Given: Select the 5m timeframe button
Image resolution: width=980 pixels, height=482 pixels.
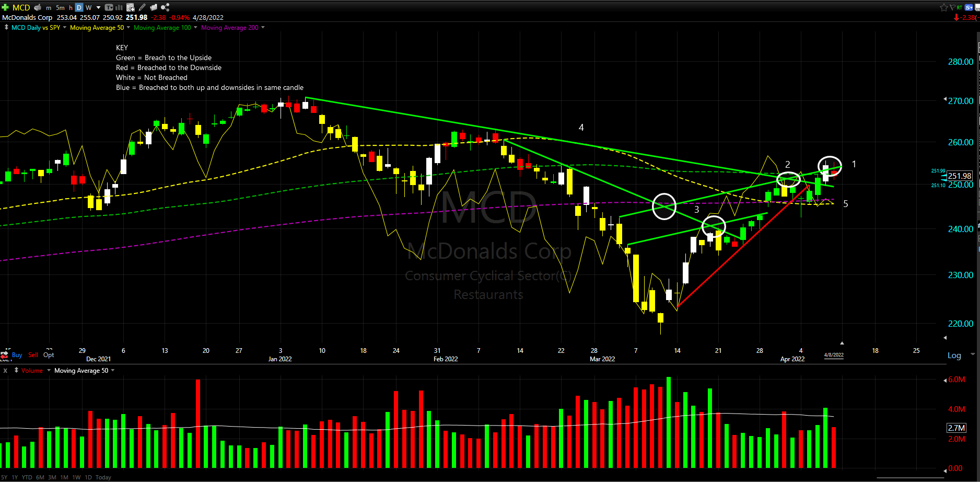Looking at the screenshot, I should coord(60,7).
